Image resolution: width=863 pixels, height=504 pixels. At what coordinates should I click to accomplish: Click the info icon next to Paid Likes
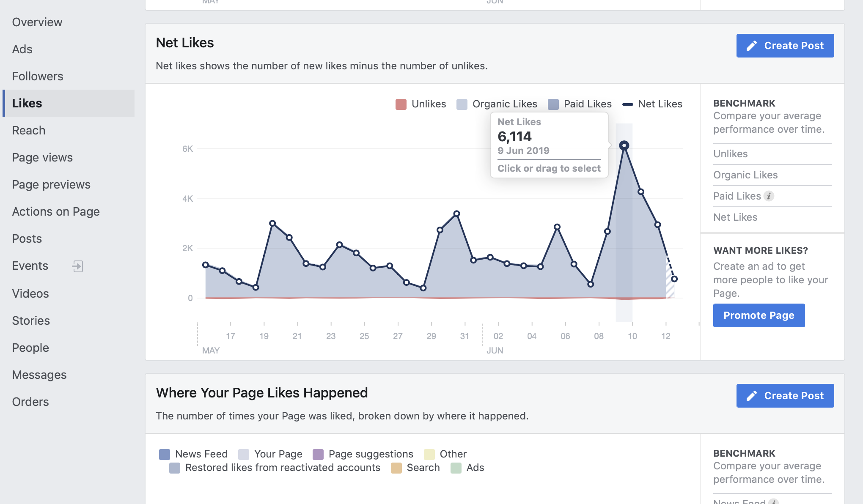pos(769,196)
